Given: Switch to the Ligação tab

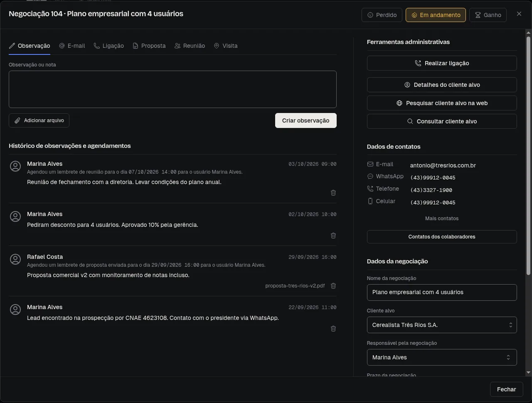Looking at the screenshot, I should pyautogui.click(x=108, y=46).
